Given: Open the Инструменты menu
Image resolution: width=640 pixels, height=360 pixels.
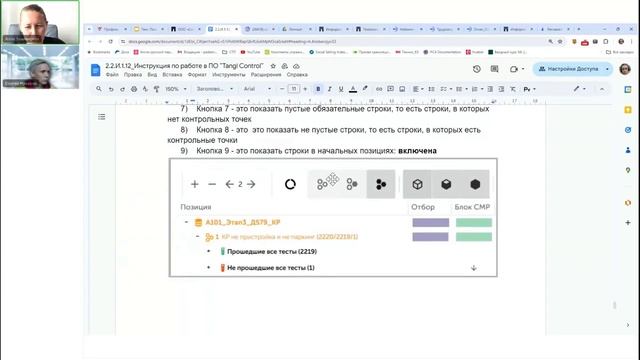Looking at the screenshot, I should pos(229,75).
